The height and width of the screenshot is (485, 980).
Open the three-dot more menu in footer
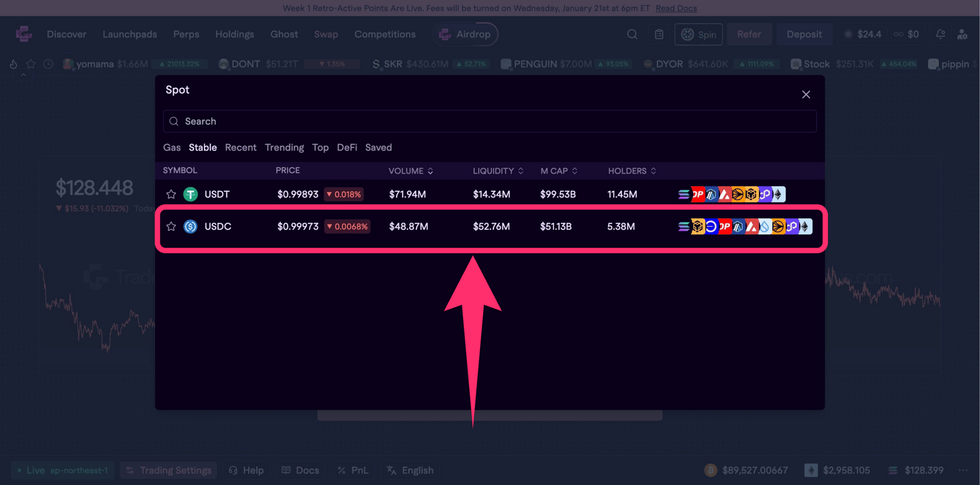963,470
